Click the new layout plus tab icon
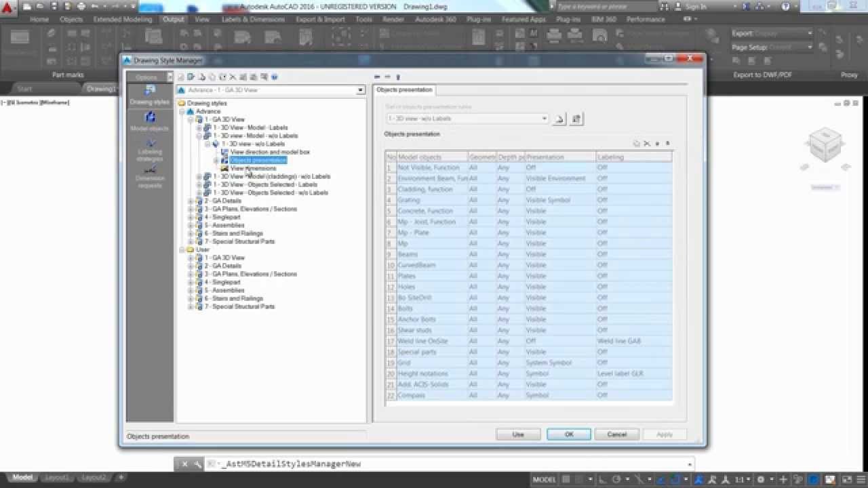 pos(121,478)
